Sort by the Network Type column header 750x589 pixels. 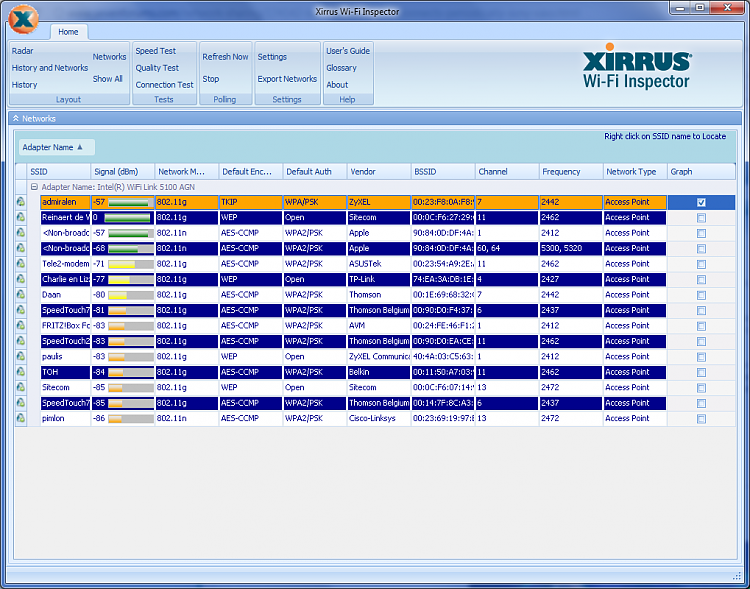coord(635,171)
